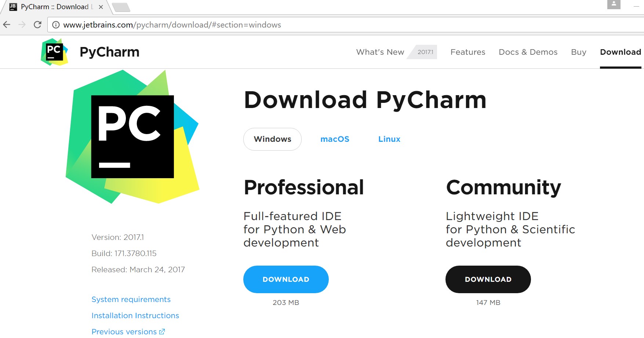
Task: Click the PyCharm title text in header
Action: (x=109, y=52)
